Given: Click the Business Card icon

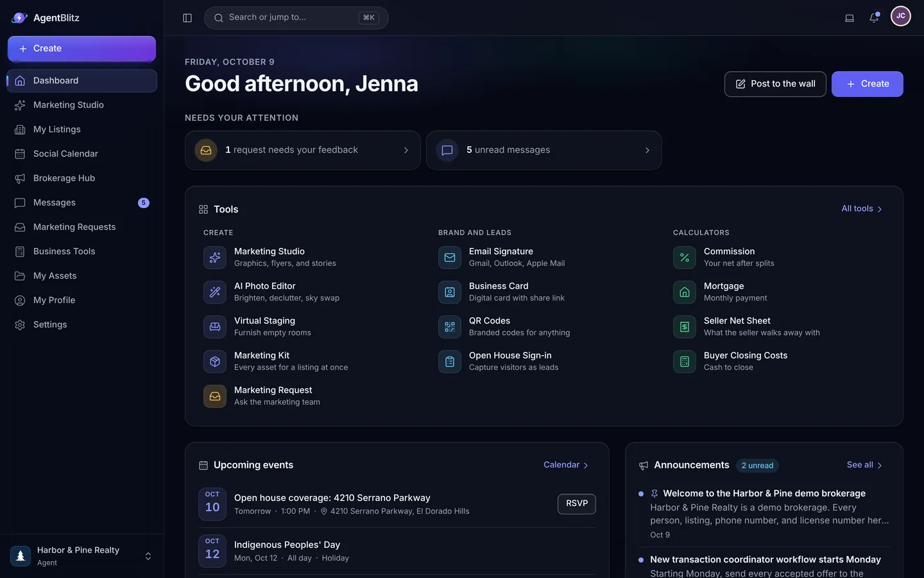Looking at the screenshot, I should [450, 292].
